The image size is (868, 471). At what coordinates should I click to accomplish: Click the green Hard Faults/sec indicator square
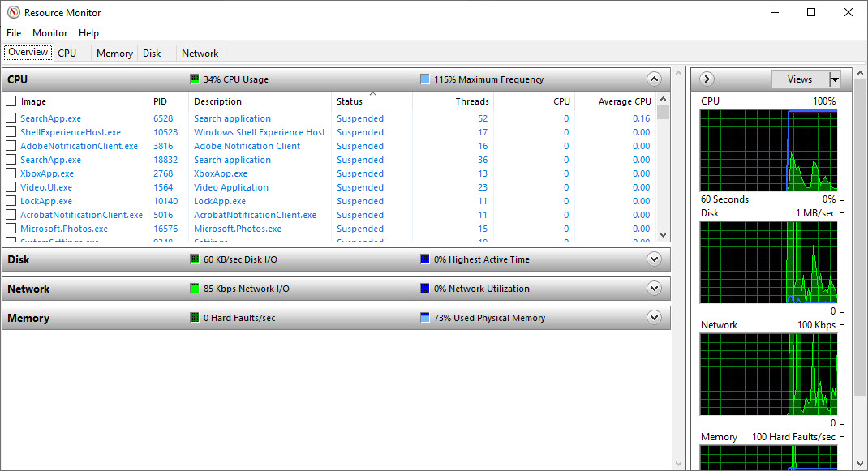[x=193, y=317]
